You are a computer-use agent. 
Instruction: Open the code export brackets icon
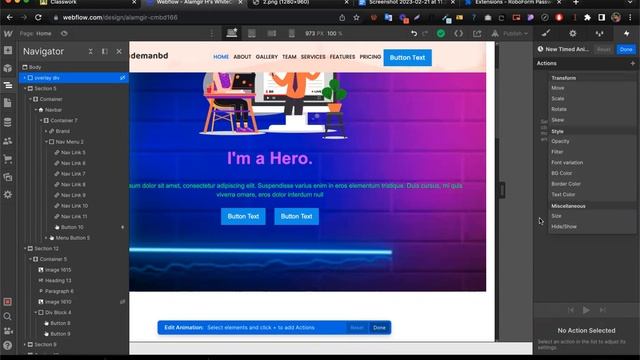pyautogui.click(x=459, y=33)
